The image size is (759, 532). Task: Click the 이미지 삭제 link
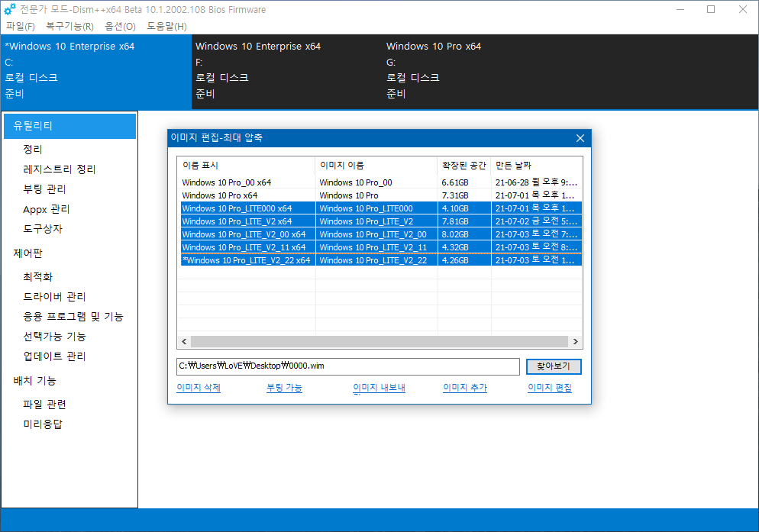click(x=199, y=388)
